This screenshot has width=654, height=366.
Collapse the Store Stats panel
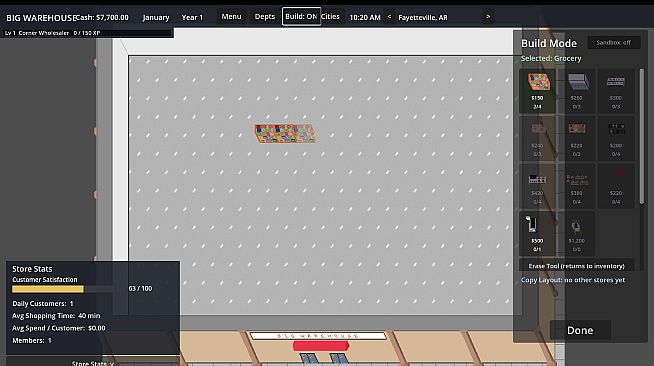[x=93, y=363]
